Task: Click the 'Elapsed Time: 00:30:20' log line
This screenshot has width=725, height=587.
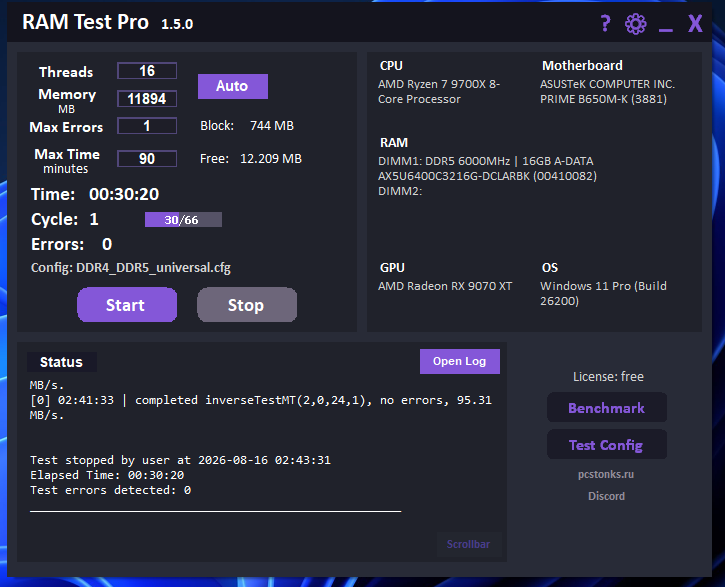Action: [107, 475]
